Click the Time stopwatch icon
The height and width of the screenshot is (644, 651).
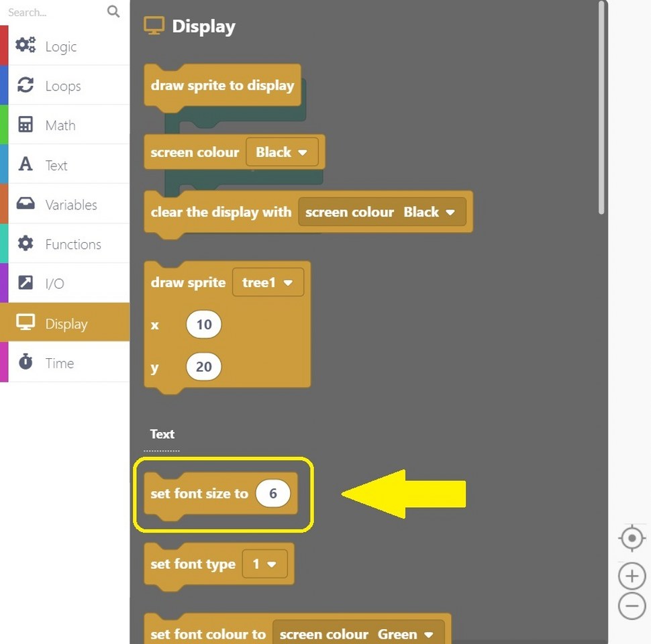point(26,361)
